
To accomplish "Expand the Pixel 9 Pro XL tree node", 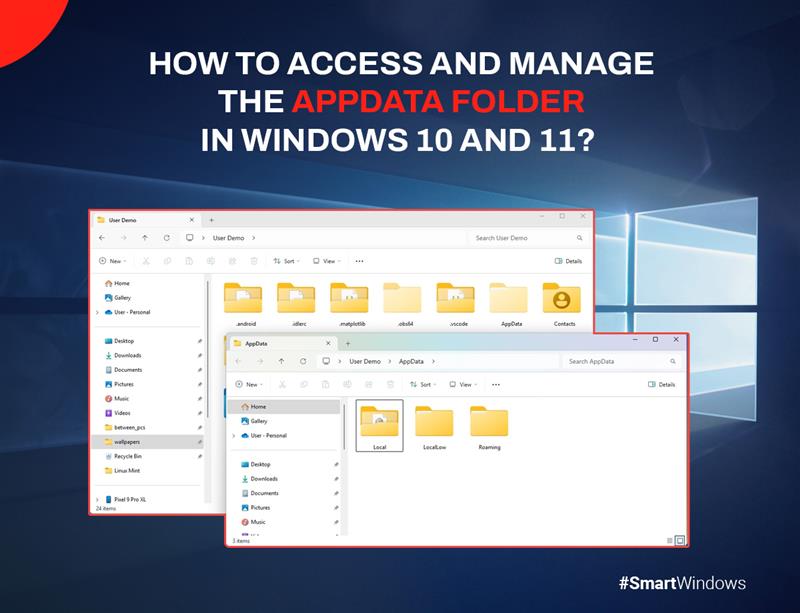I will [x=97, y=498].
